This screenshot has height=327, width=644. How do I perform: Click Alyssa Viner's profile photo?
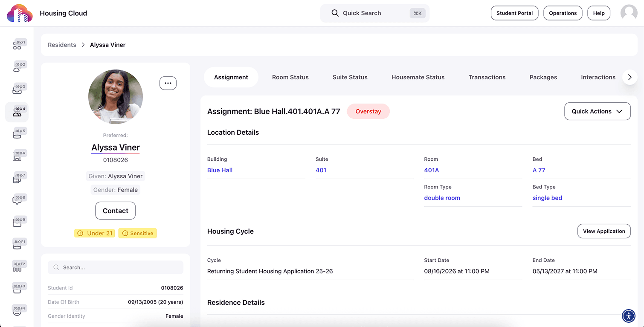pyautogui.click(x=116, y=97)
